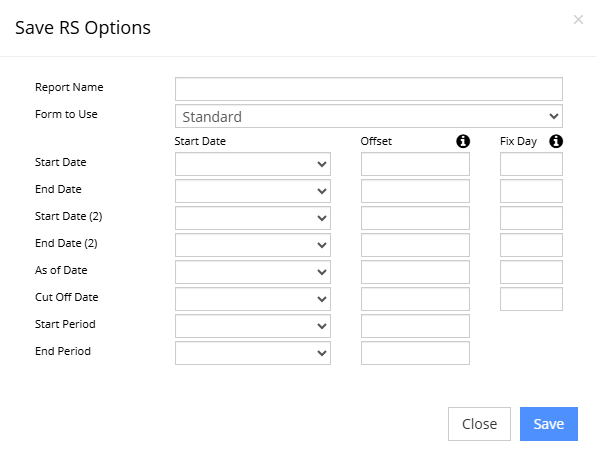This screenshot has width=596, height=458.
Task: Click the End Date Fix Day field
Action: [531, 191]
